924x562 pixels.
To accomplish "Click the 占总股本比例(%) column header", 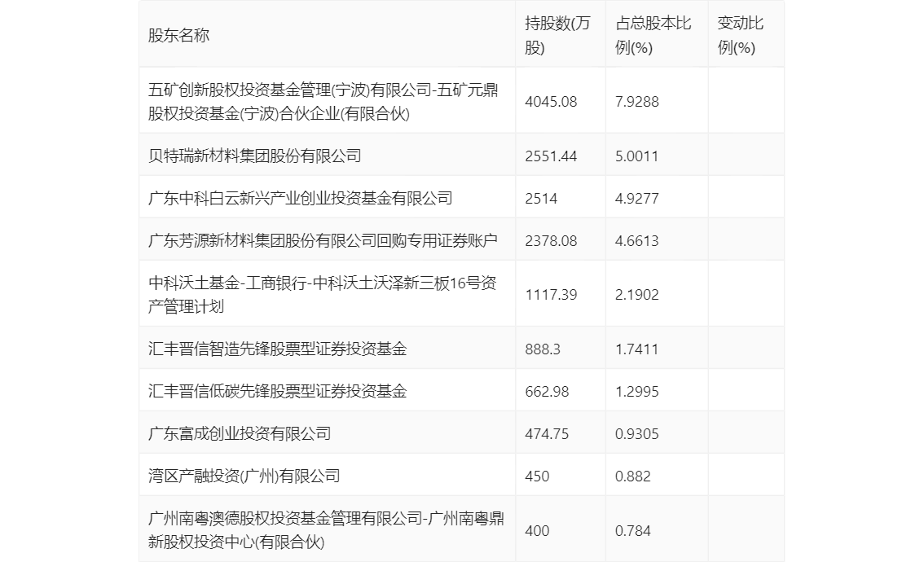I will click(653, 35).
